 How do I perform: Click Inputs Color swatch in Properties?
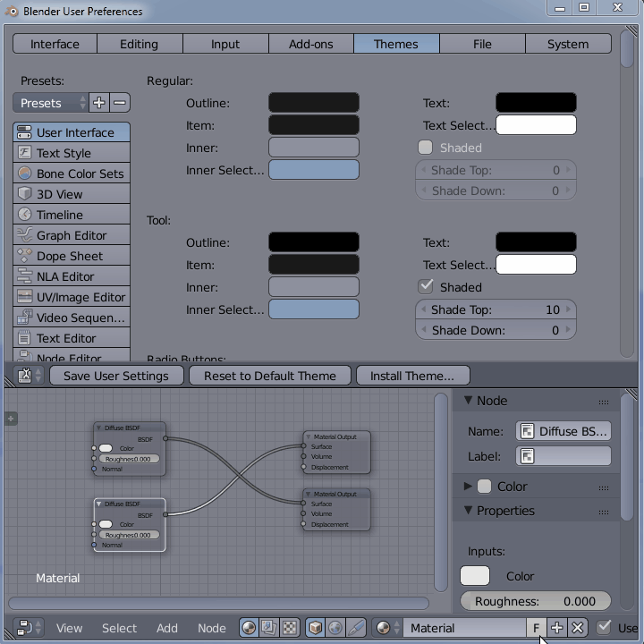coord(475,576)
